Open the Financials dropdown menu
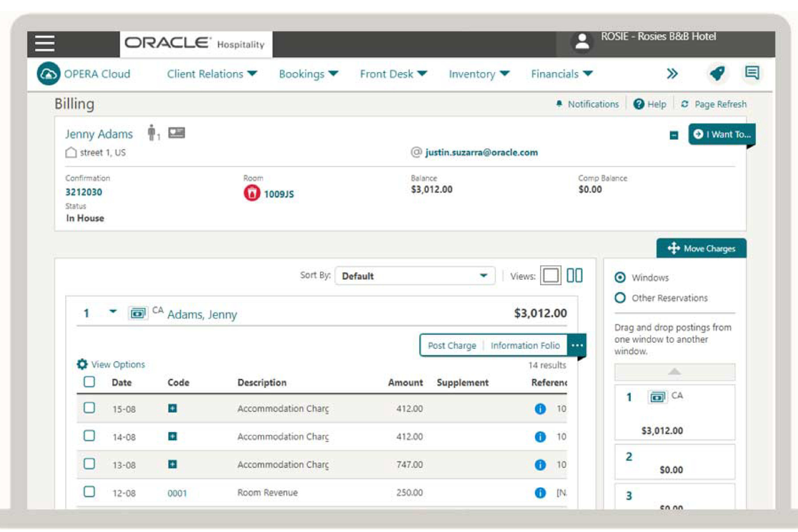Image resolution: width=798 pixels, height=532 pixels. [x=562, y=74]
